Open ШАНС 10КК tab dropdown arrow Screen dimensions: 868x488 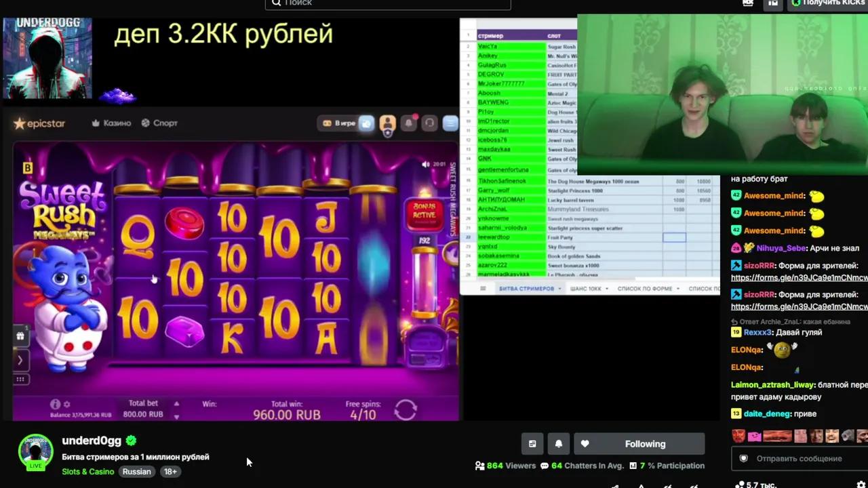click(607, 289)
